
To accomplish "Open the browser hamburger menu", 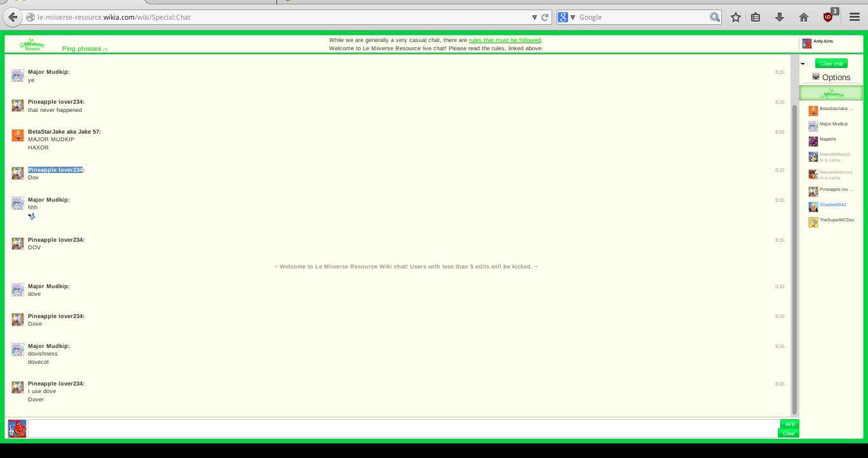I will (x=855, y=17).
